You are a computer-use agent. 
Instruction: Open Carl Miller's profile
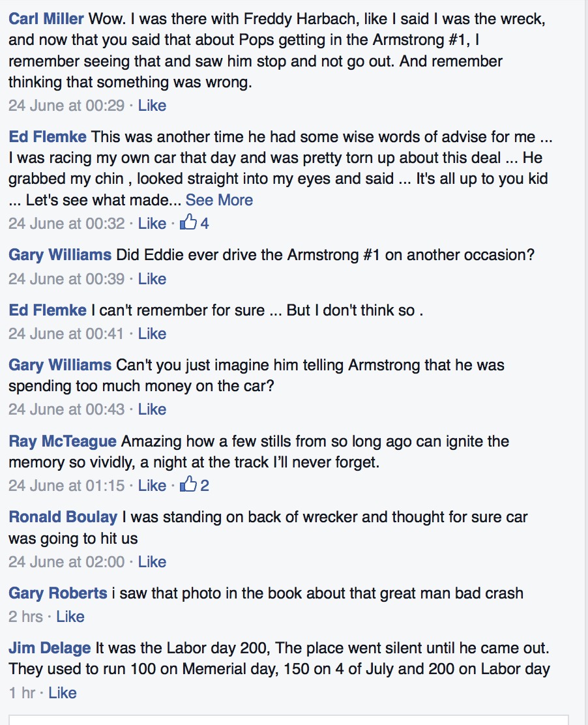(46, 19)
